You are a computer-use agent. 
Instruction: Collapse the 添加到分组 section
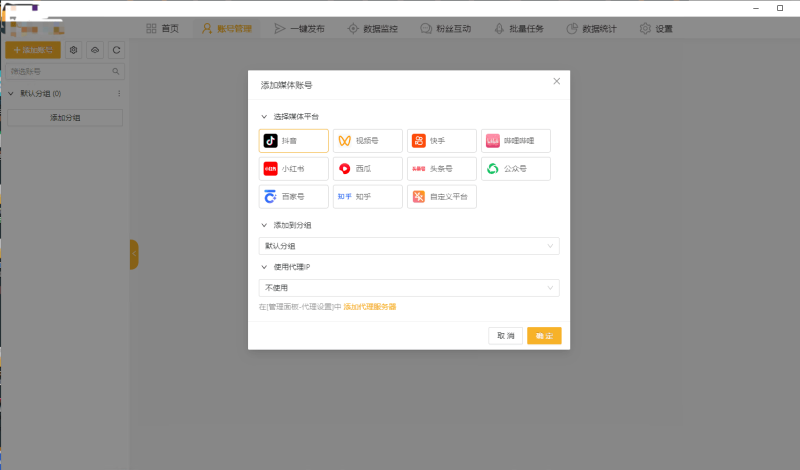coord(264,225)
